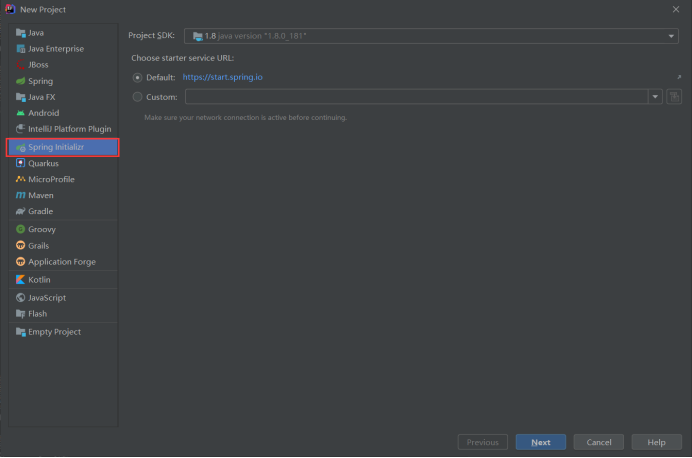Select the Gradle label in list
Screen dimensions: 692x458
(x=41, y=211)
